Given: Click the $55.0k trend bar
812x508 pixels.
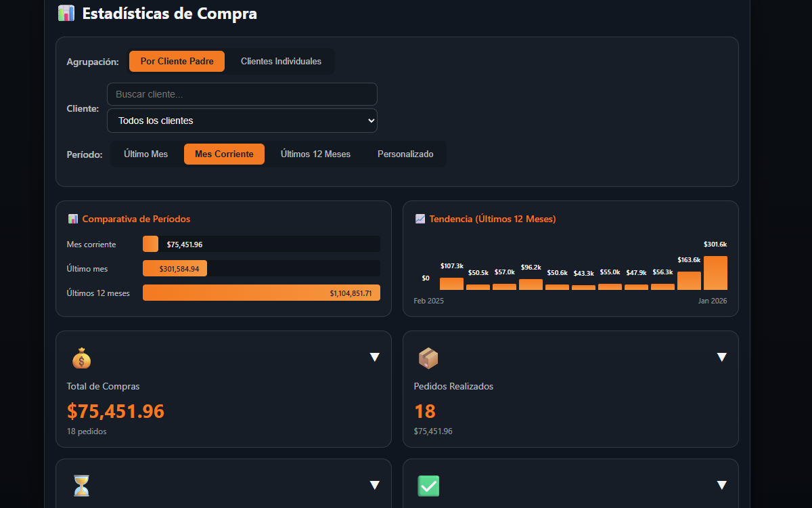Looking at the screenshot, I should click(610, 287).
